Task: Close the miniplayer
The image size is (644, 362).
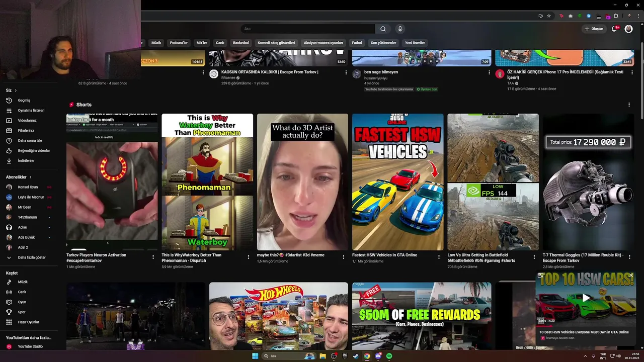Action: [x=631, y=276]
